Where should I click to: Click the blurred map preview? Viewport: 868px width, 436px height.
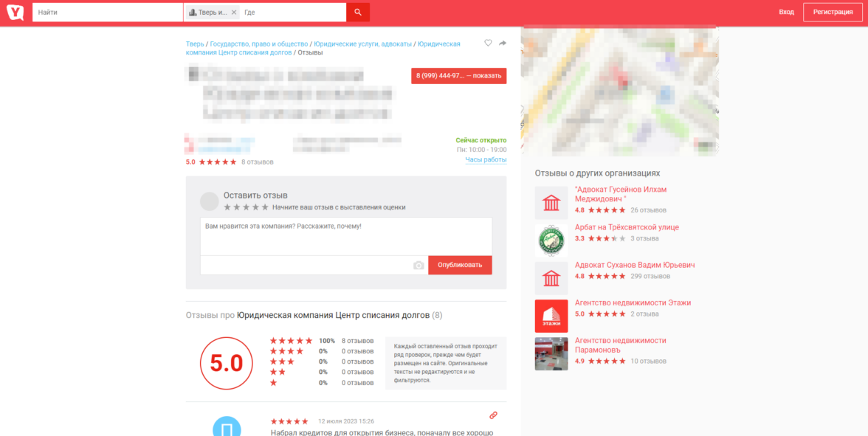pyautogui.click(x=620, y=91)
